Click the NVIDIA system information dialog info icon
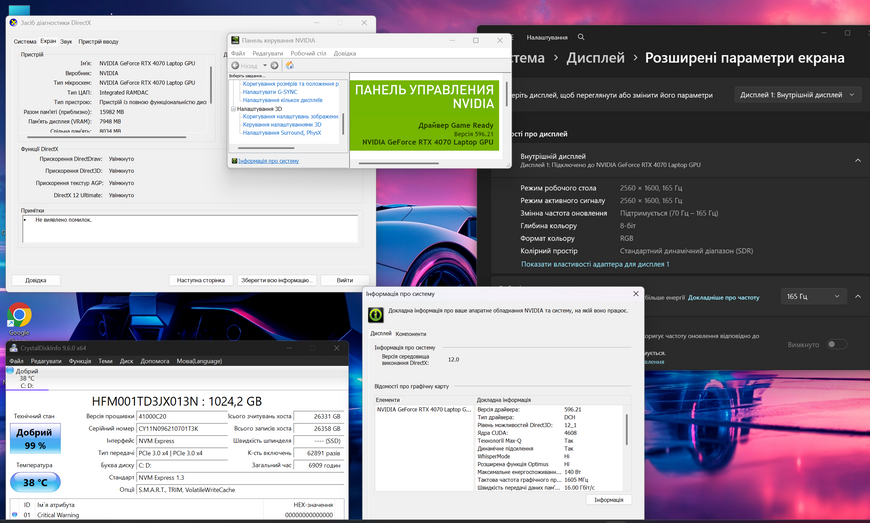The height and width of the screenshot is (523, 870). tap(376, 315)
